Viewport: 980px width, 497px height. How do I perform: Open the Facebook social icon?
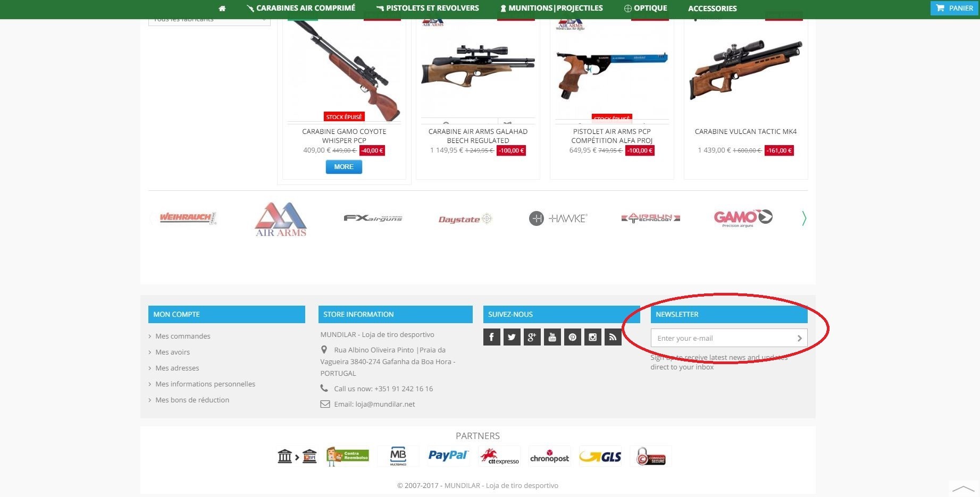(x=491, y=337)
